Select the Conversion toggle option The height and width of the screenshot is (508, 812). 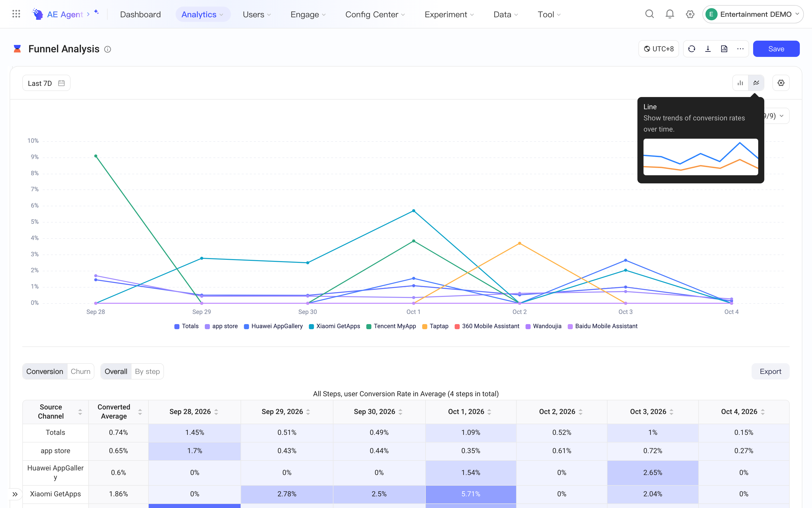pyautogui.click(x=45, y=372)
